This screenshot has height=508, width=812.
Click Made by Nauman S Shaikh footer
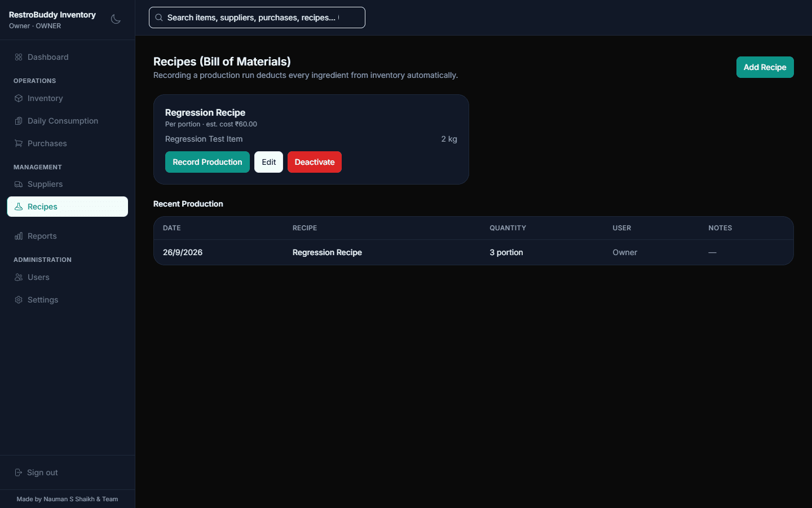(67, 499)
